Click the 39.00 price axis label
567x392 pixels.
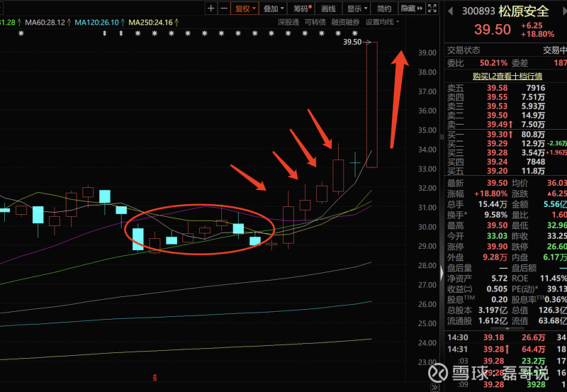coord(427,52)
